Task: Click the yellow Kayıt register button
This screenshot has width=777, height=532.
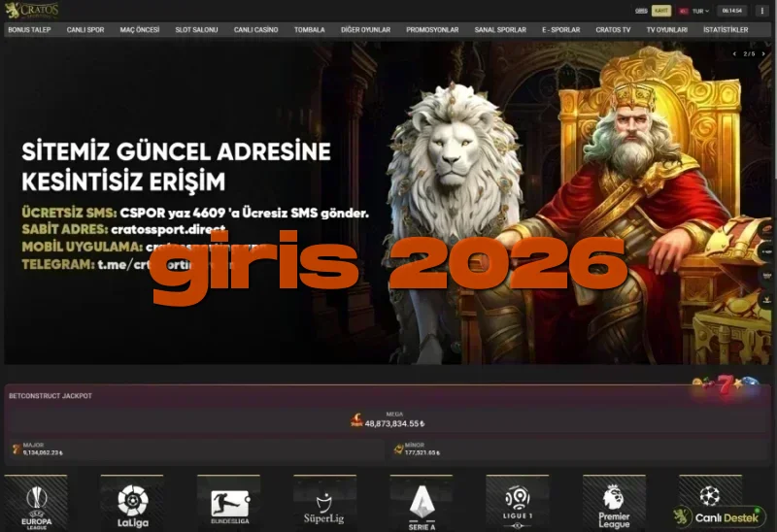Action: point(661,11)
